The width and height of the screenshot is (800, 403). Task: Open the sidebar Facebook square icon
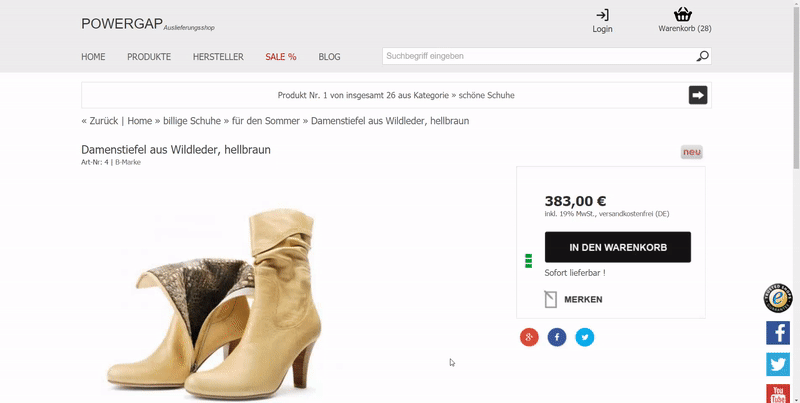tap(778, 333)
